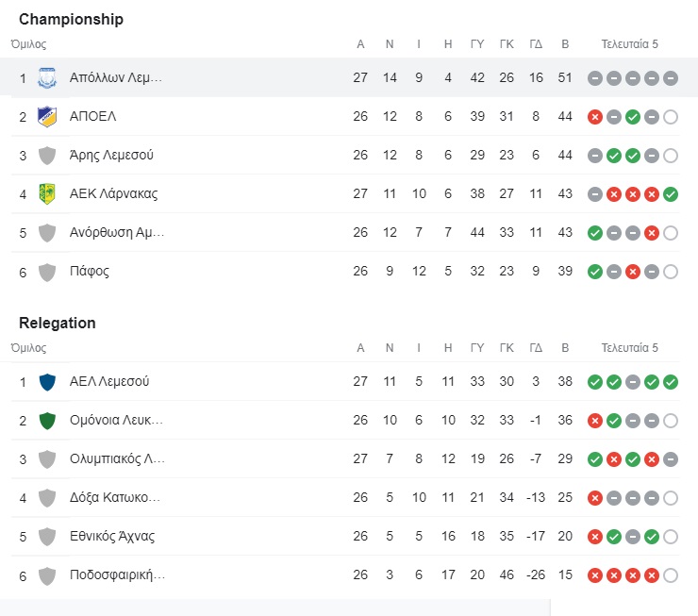This screenshot has height=616, width=698.
Task: Open the Εθνικός Άχνας team page
Action: (112, 536)
